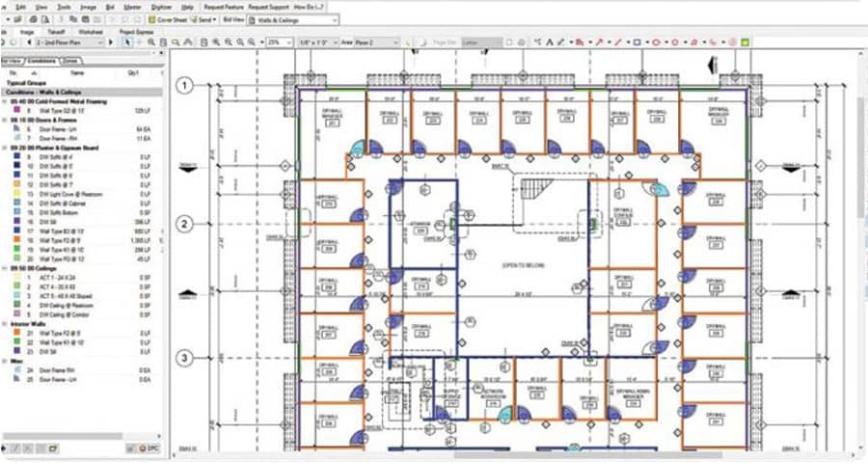The height and width of the screenshot is (463, 868).
Task: Click yellow swatch for DW Light Cove
Action: pos(16,195)
